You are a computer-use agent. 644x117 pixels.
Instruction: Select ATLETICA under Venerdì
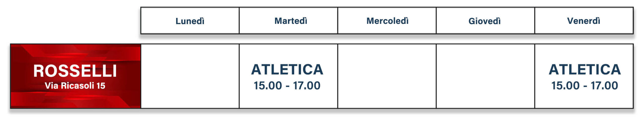coord(585,69)
